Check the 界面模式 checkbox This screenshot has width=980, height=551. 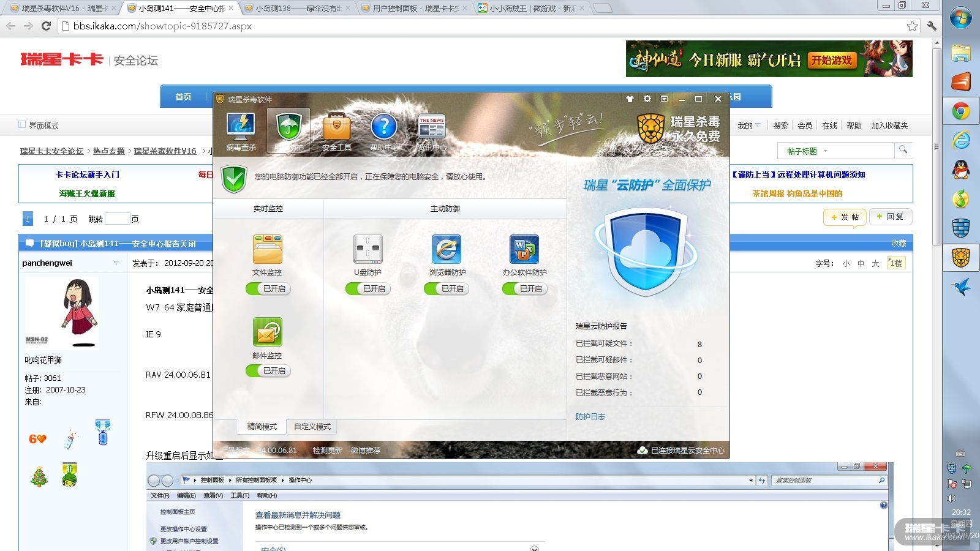22,125
